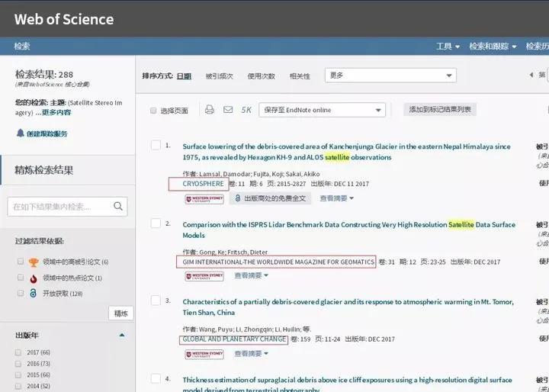
Task: Click the 精炼 button
Action: 120,313
